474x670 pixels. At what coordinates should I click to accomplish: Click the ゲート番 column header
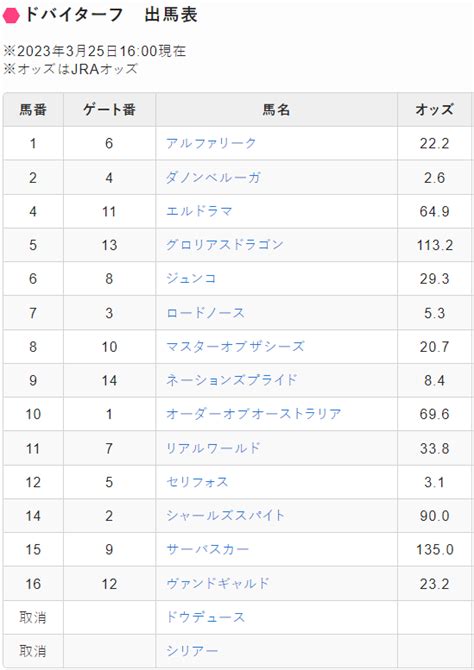pyautogui.click(x=109, y=110)
